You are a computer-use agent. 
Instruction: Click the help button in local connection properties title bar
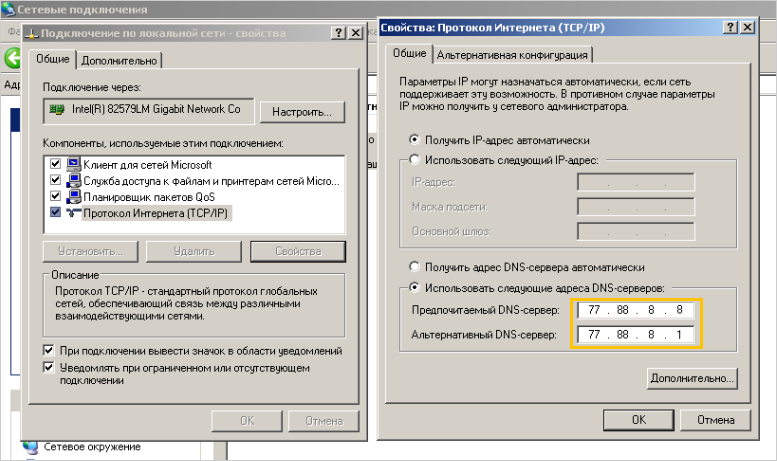coord(336,33)
